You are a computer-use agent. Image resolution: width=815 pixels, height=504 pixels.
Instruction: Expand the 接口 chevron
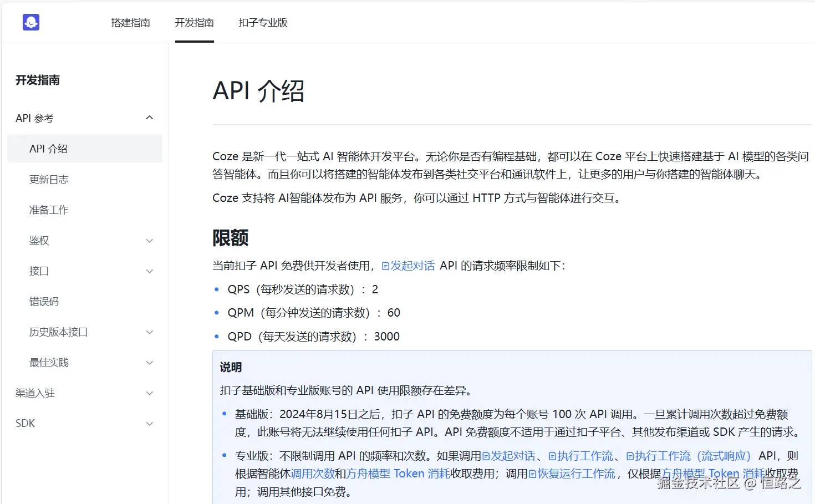pyautogui.click(x=149, y=271)
